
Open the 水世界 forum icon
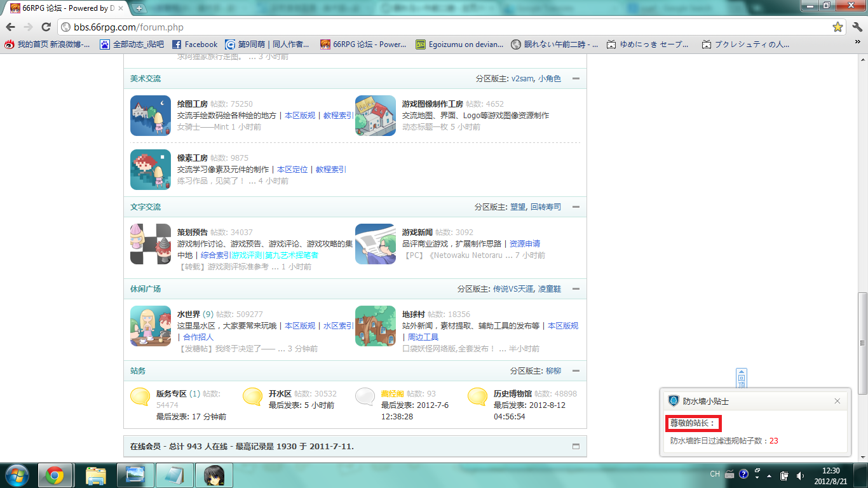click(x=151, y=326)
